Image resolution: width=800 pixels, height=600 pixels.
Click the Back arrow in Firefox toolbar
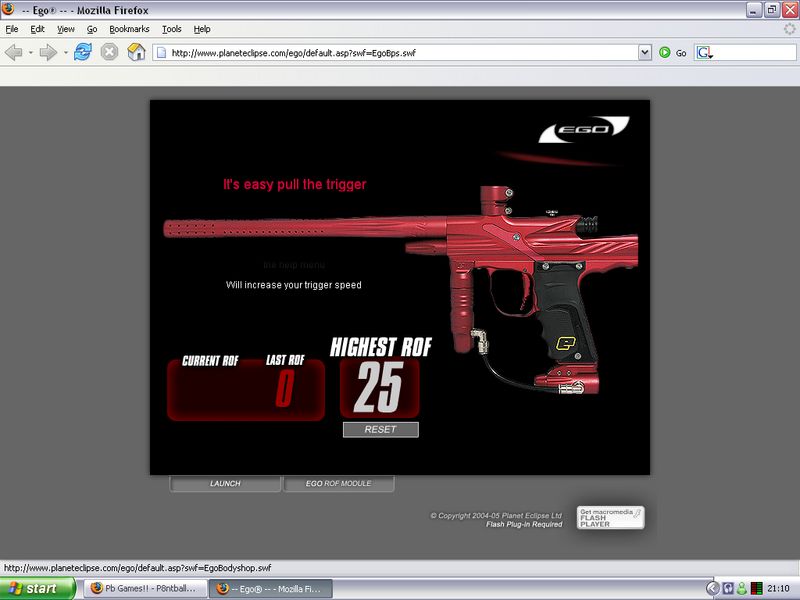[x=14, y=52]
